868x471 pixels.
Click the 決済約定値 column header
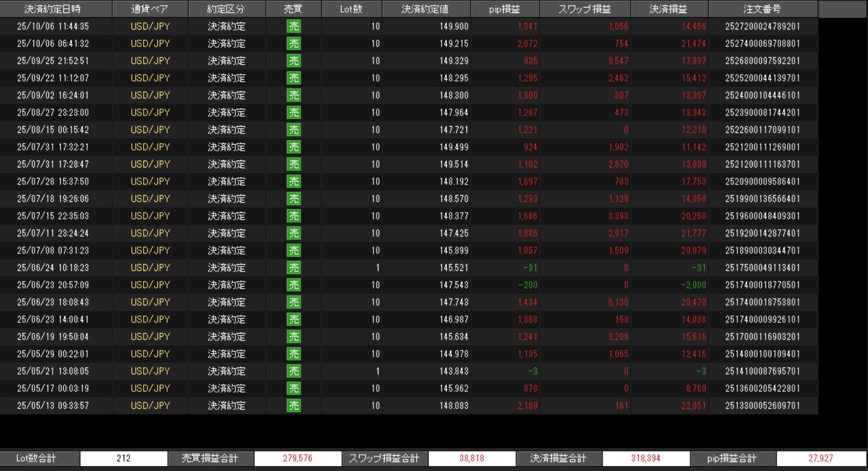(426, 9)
